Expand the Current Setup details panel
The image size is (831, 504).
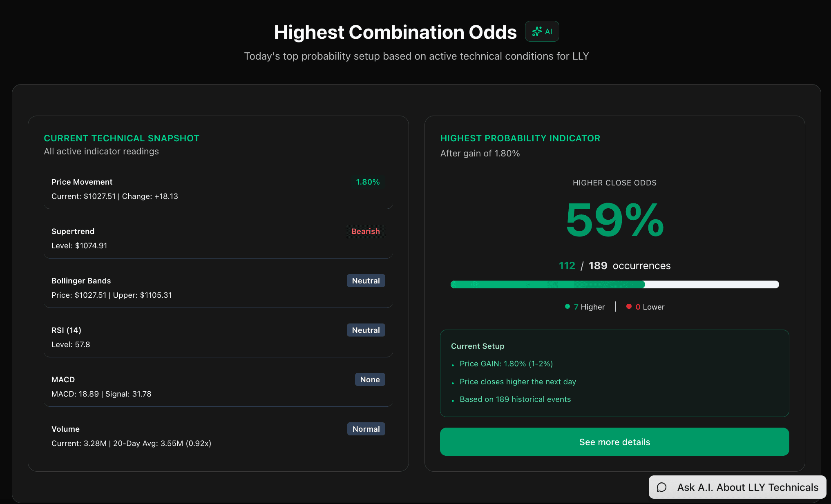(x=614, y=373)
